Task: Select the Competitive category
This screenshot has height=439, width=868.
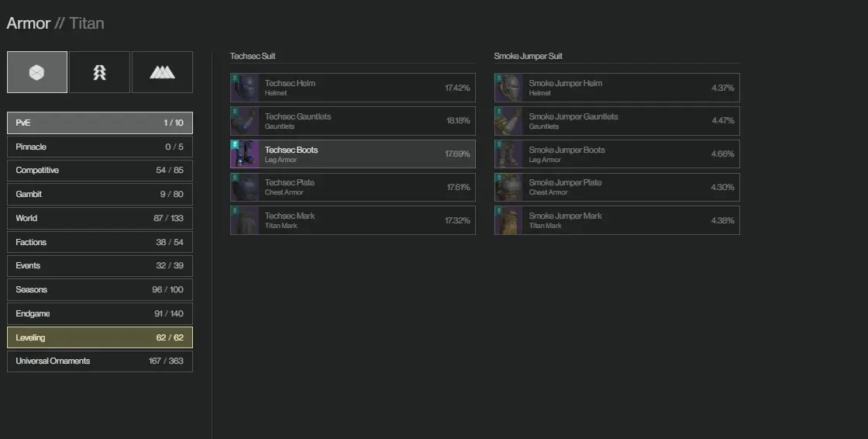Action: [x=100, y=171]
